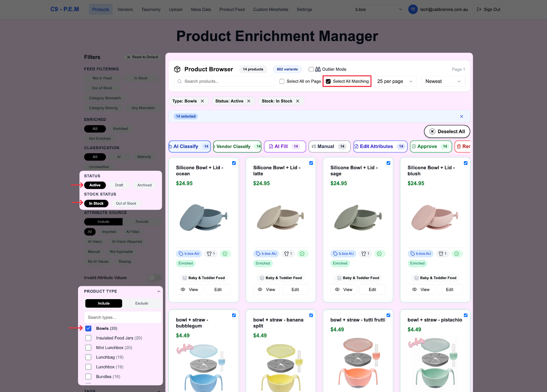
Task: Open the 25 per page dropdown
Action: [x=395, y=81]
